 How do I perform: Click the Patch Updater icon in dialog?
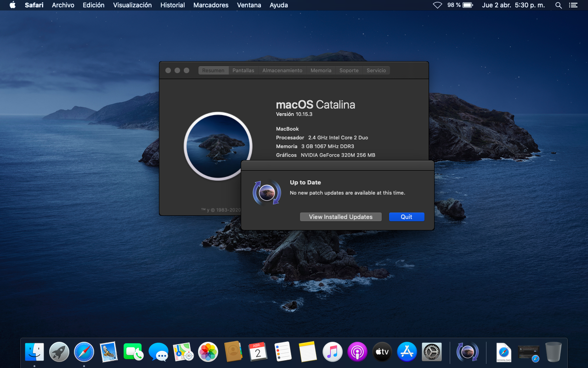[x=267, y=192]
